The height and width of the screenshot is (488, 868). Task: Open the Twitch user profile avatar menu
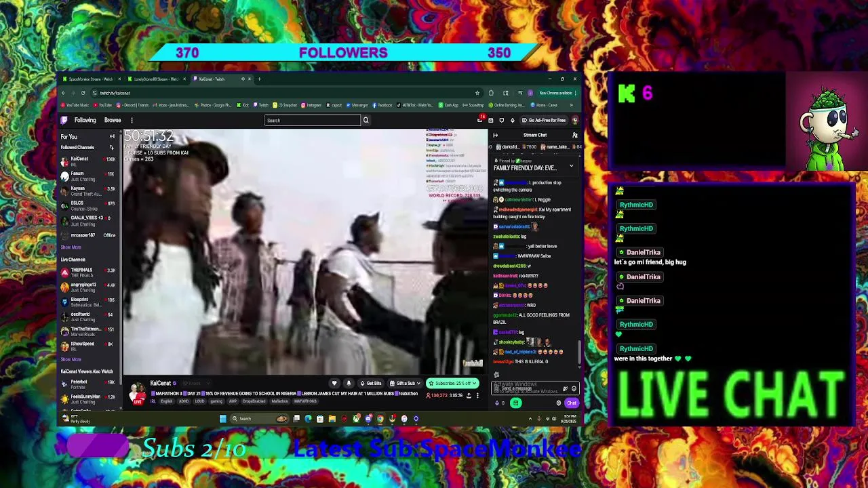click(575, 120)
